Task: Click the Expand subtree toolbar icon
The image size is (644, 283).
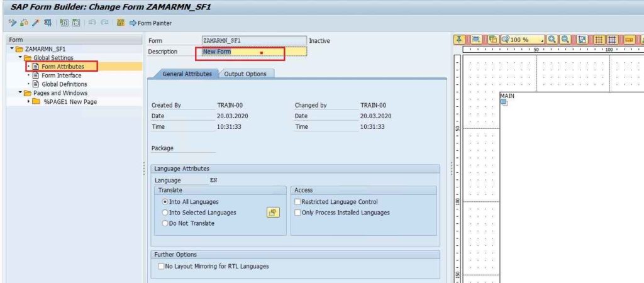Action: pos(64,23)
